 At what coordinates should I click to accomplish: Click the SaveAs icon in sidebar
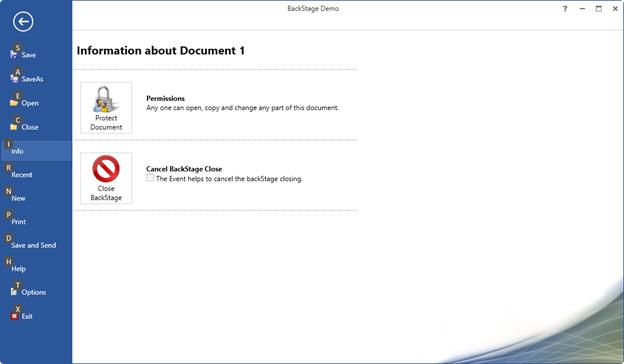pos(14,79)
